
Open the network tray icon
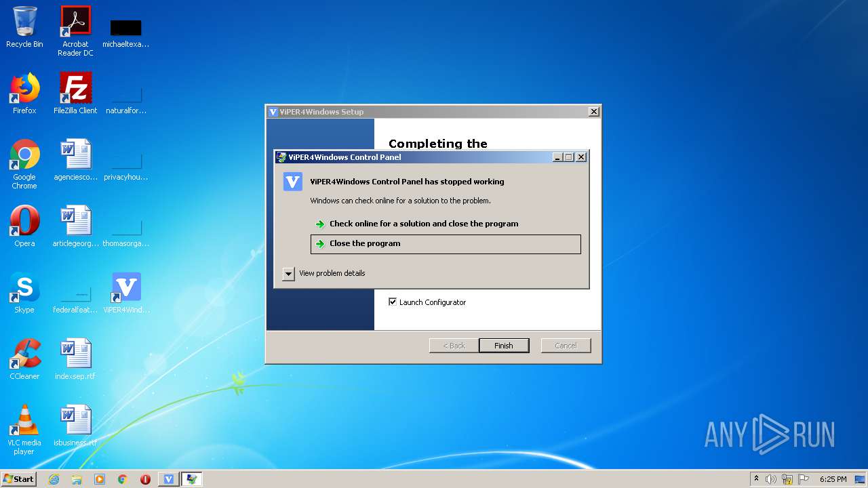pyautogui.click(x=787, y=479)
